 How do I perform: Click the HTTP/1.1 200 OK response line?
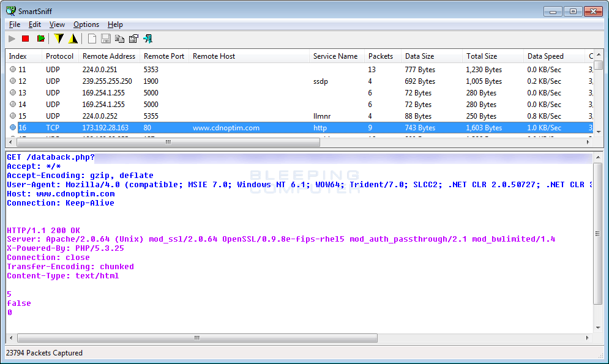43,230
